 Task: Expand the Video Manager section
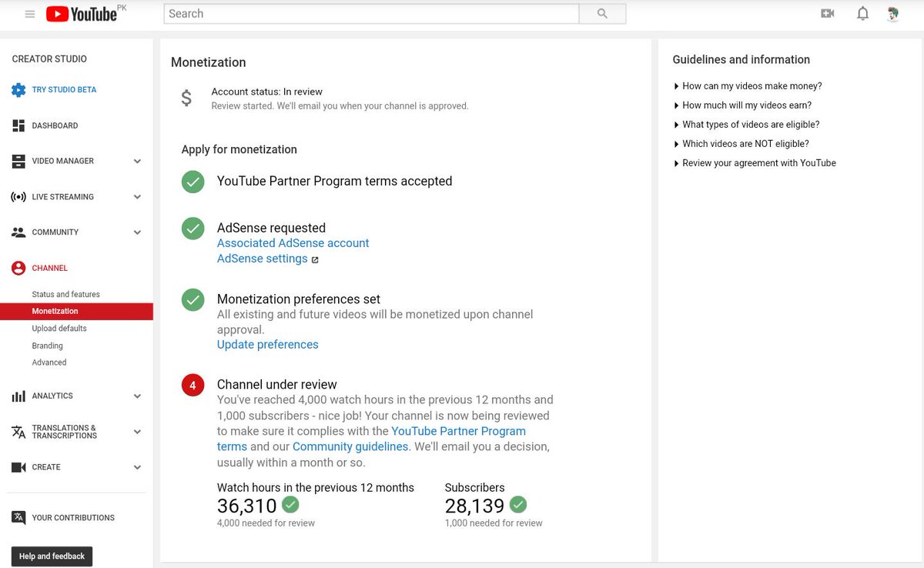pos(137,162)
